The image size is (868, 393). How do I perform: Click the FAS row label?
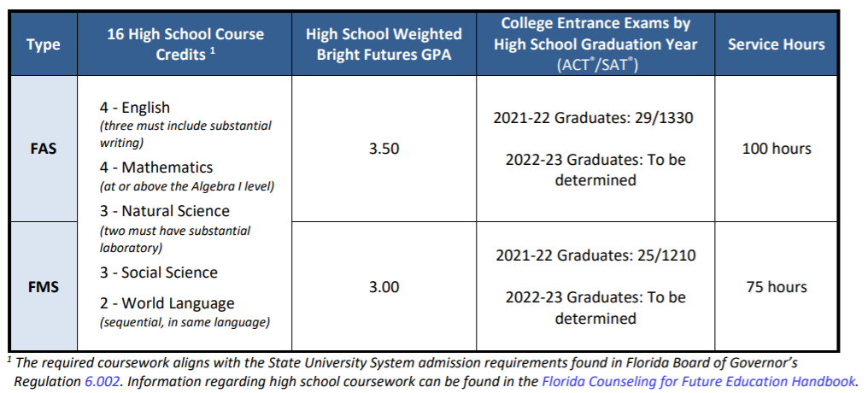pyautogui.click(x=44, y=149)
